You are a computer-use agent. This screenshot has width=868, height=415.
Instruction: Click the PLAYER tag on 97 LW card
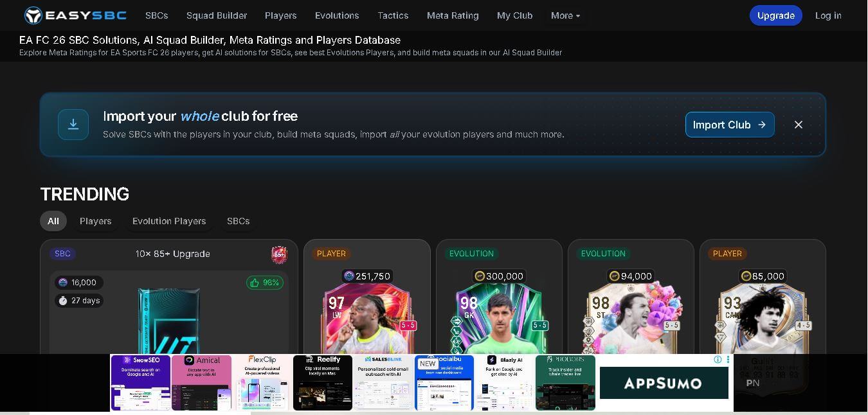(x=331, y=254)
